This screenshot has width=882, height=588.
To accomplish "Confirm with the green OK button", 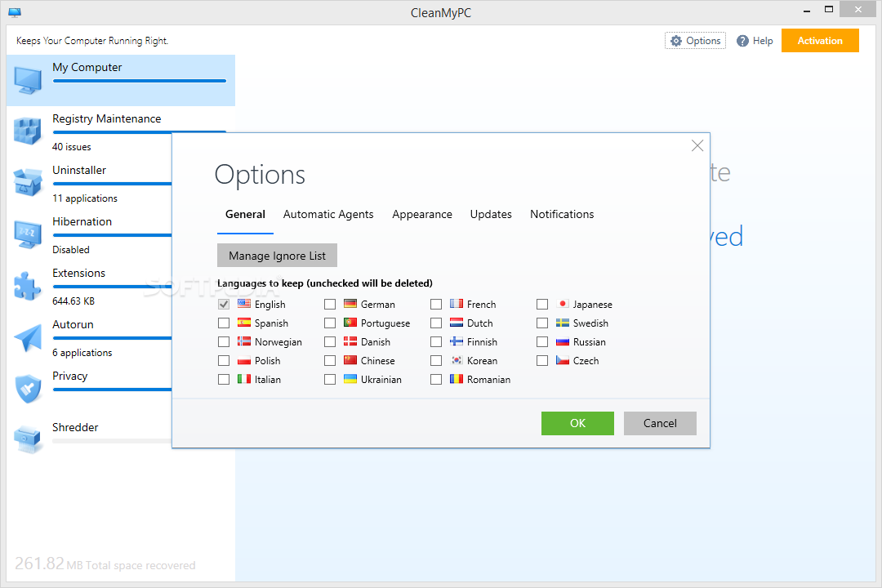I will pos(577,423).
